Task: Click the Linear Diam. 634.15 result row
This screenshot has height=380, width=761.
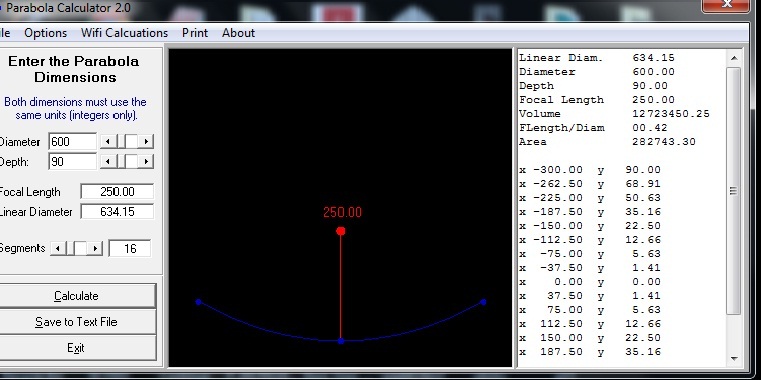Action: 597,58
